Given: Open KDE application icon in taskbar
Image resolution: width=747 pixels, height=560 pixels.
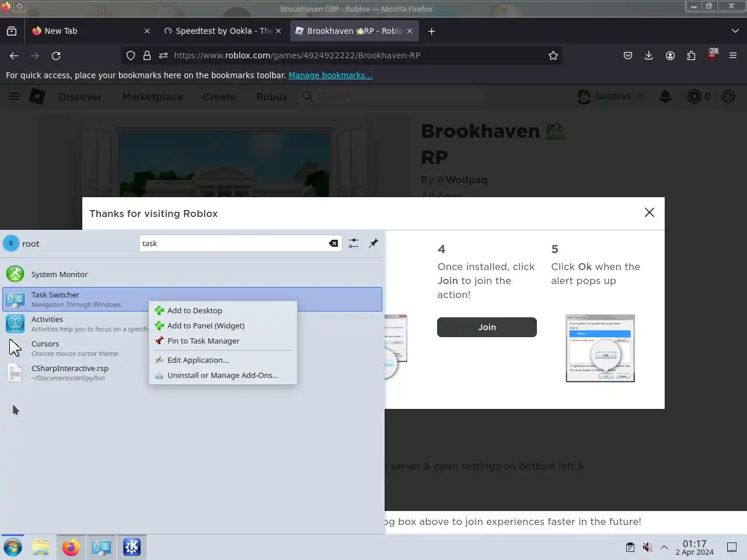Looking at the screenshot, I should tap(132, 547).
